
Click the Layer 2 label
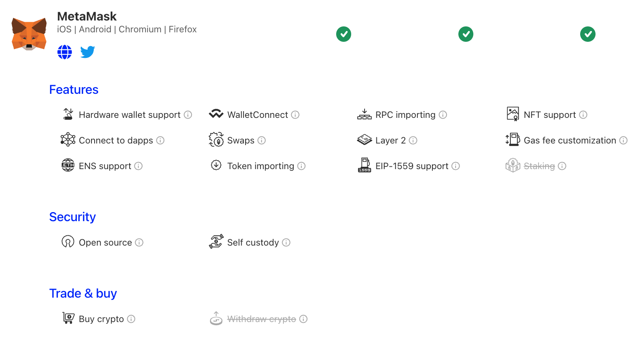(x=391, y=140)
